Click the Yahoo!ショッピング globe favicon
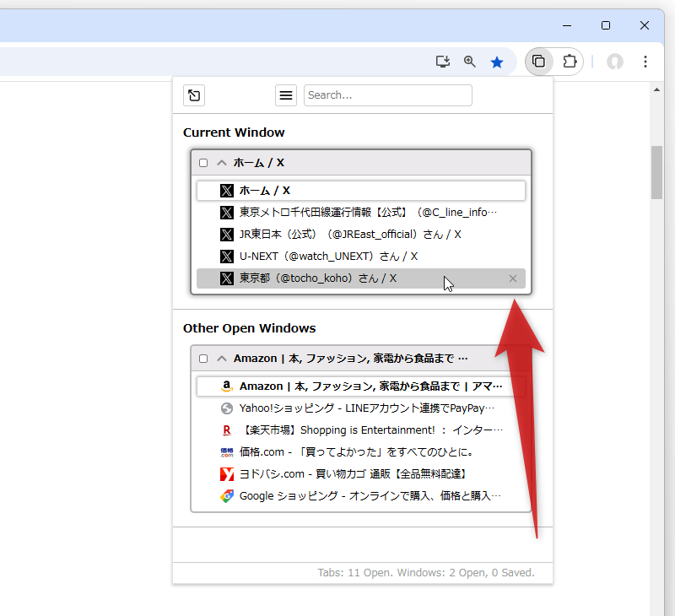Screen dimensions: 675x616 (227, 408)
